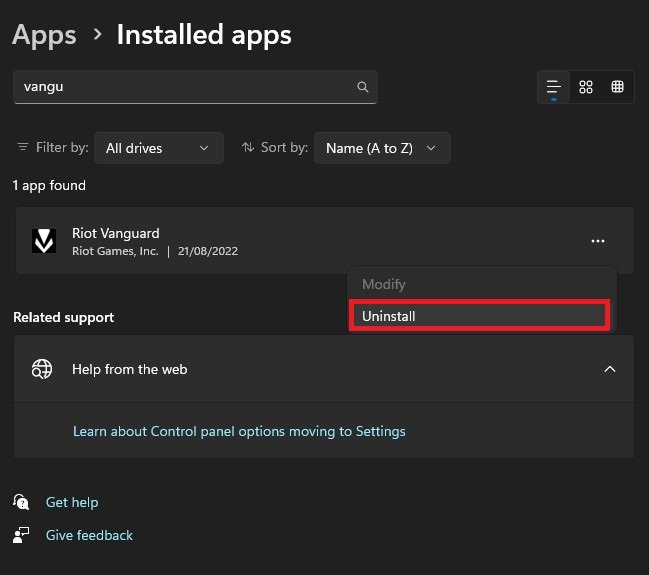The image size is (649, 575).
Task: Click the Get help chat icon
Action: click(21, 502)
